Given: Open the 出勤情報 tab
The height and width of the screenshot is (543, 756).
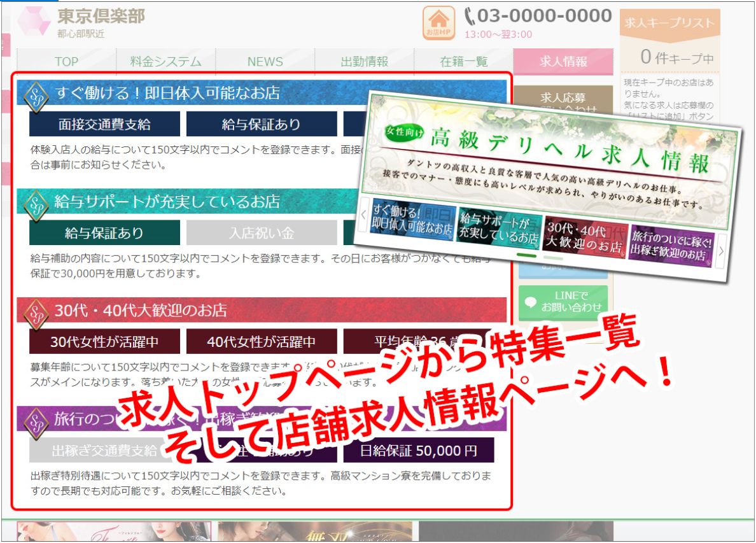Looking at the screenshot, I should (365, 62).
